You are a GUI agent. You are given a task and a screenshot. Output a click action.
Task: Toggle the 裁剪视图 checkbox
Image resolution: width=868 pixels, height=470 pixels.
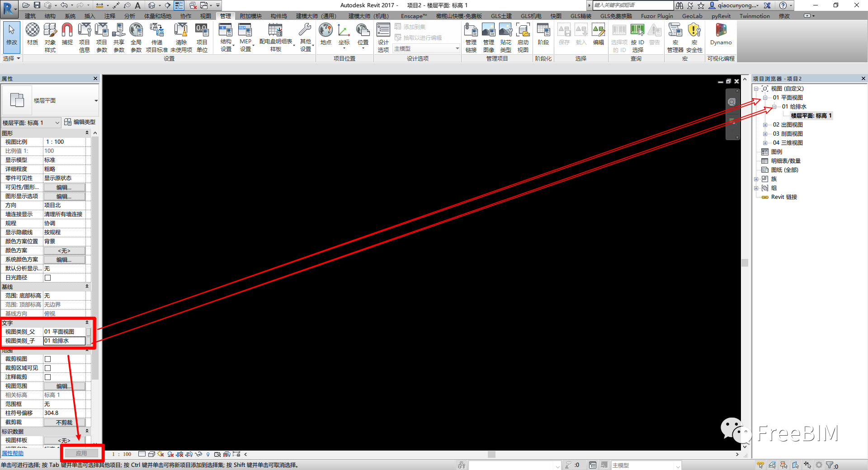click(x=47, y=359)
